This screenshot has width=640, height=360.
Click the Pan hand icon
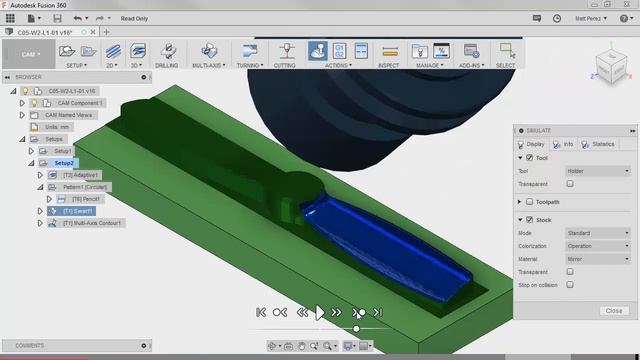pyautogui.click(x=302, y=346)
